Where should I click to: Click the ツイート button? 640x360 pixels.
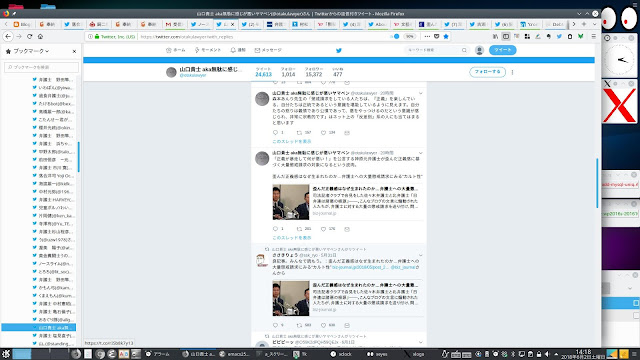coord(502,50)
